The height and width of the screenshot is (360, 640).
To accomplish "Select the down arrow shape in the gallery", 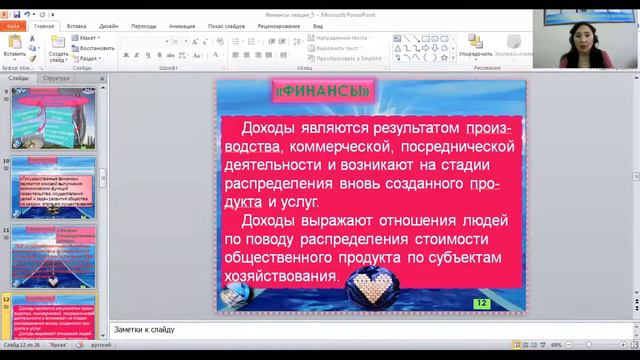I will 435,48.
